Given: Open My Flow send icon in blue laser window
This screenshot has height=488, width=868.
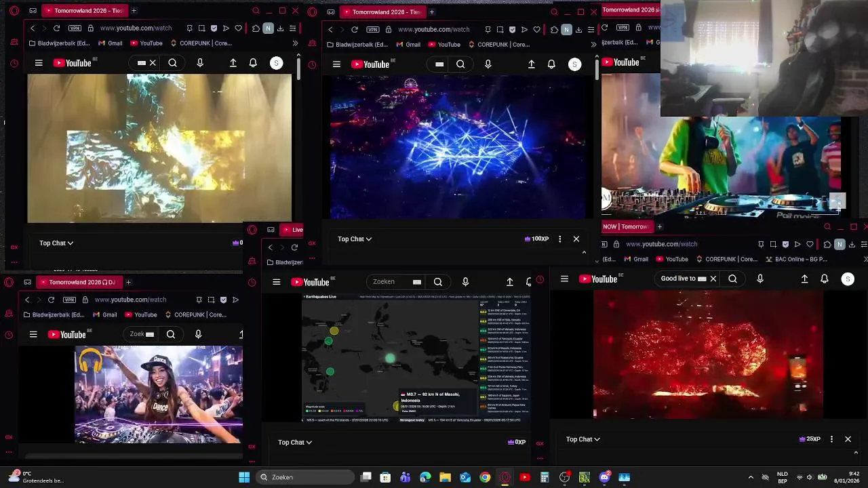Looking at the screenshot, I should click(524, 30).
